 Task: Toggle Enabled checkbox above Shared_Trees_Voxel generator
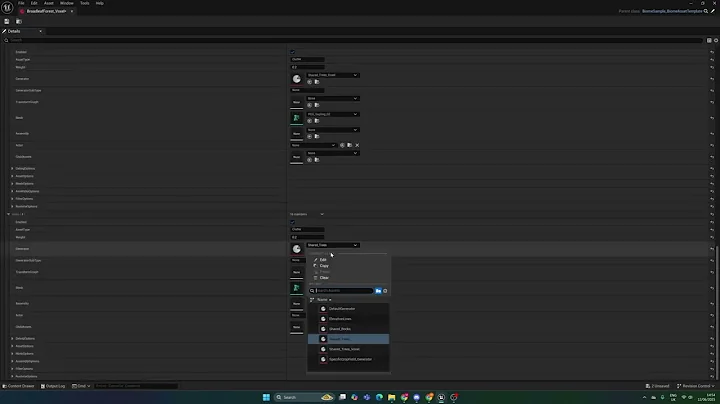[x=292, y=52]
